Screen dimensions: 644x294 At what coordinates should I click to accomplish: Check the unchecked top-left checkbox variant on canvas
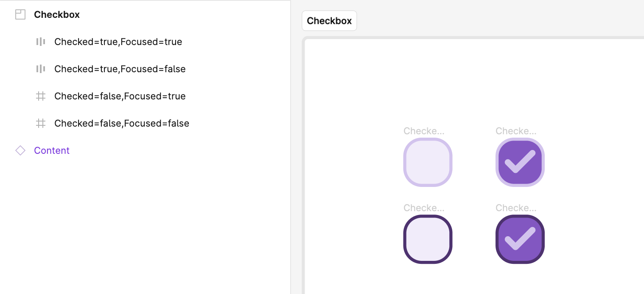click(x=428, y=162)
